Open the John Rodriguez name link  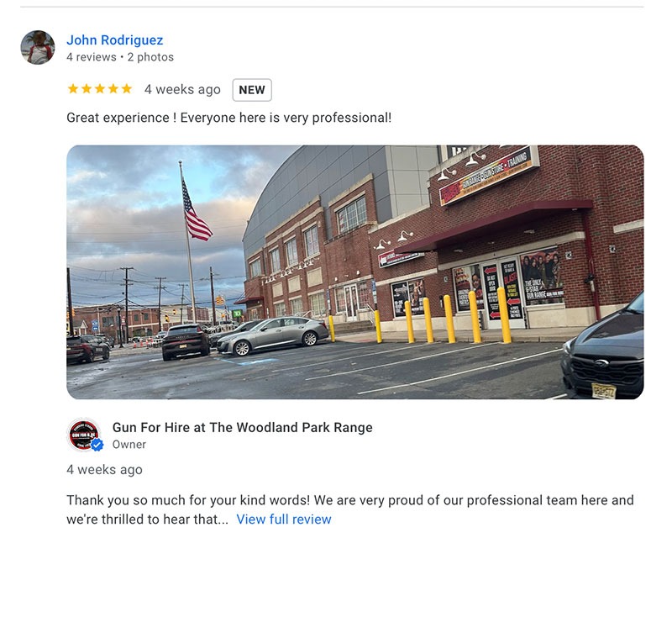click(x=115, y=40)
